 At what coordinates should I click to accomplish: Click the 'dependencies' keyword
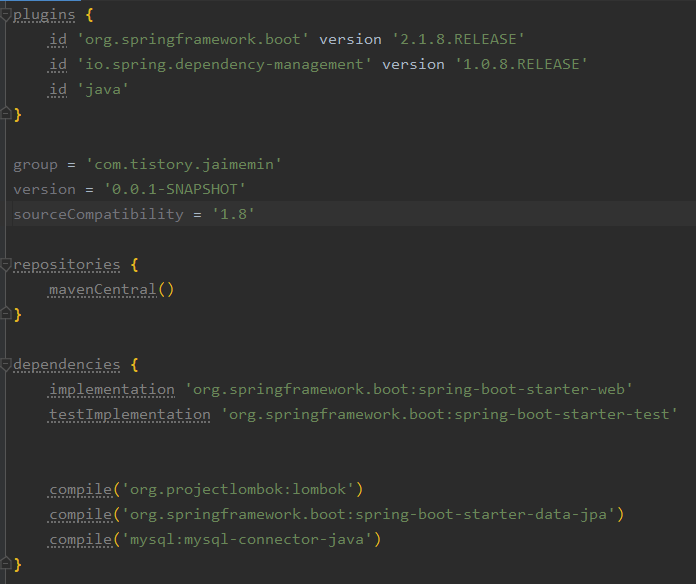click(67, 365)
